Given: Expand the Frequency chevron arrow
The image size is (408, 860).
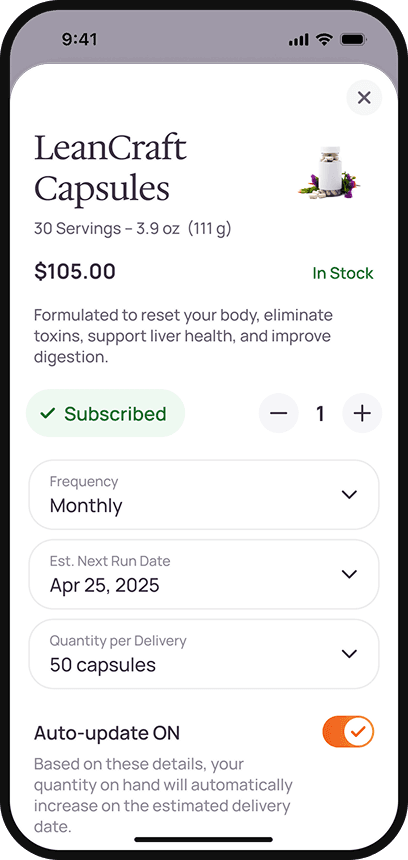Looking at the screenshot, I should pyautogui.click(x=349, y=495).
